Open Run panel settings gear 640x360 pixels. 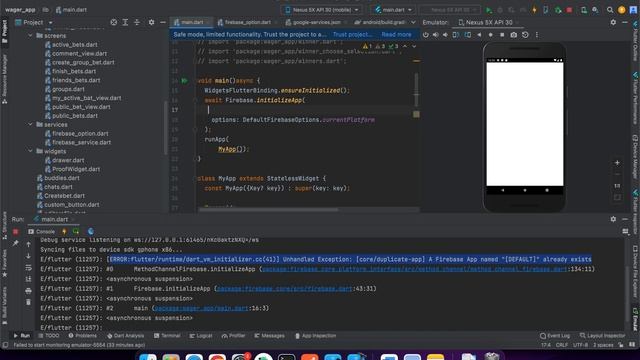pos(613,219)
